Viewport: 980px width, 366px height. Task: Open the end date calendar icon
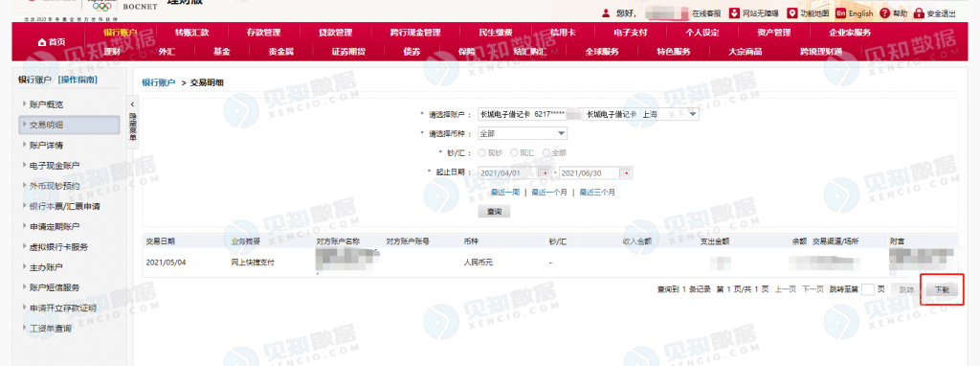click(626, 172)
